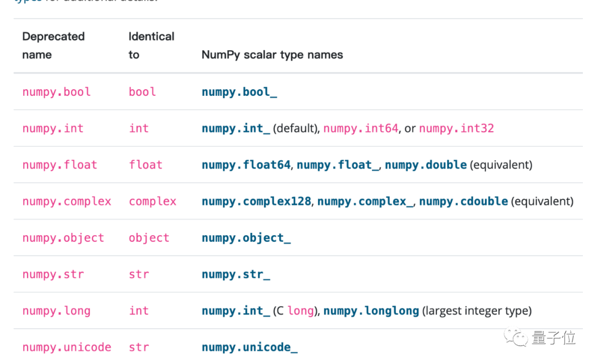595x364 pixels.
Task: Click the numpy.float_ link
Action: click(338, 165)
